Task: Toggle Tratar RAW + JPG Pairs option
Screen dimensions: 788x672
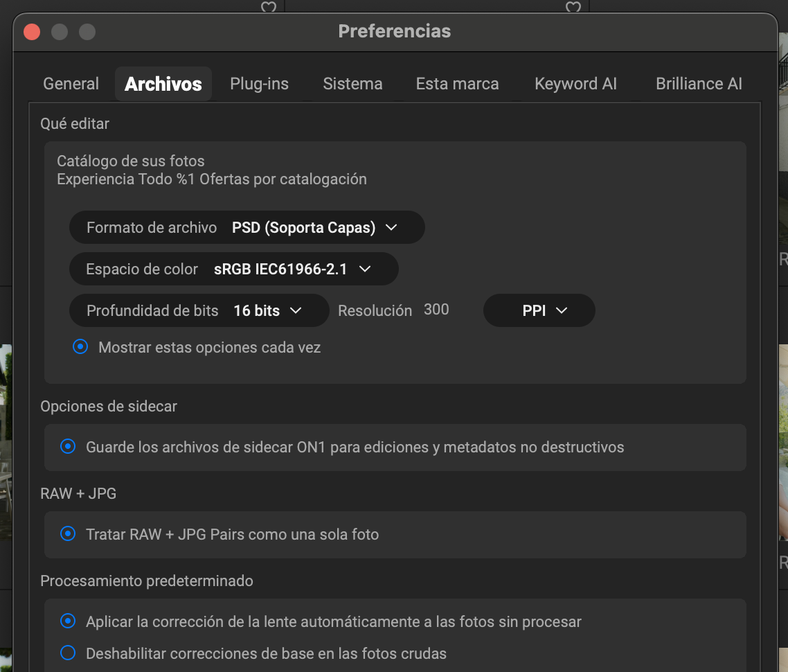Action: pyautogui.click(x=68, y=534)
